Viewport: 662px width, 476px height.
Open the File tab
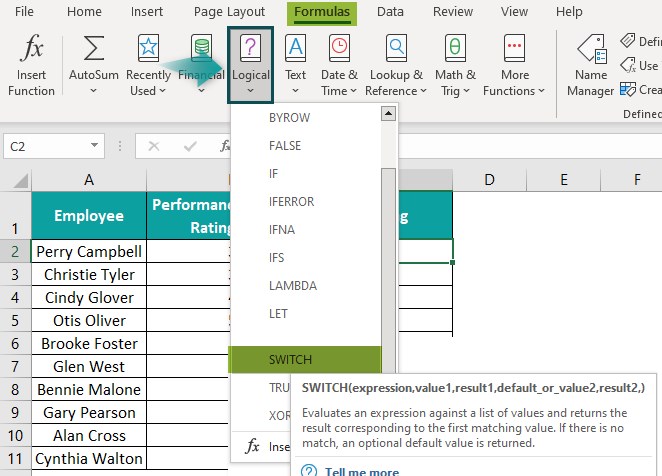[x=24, y=11]
